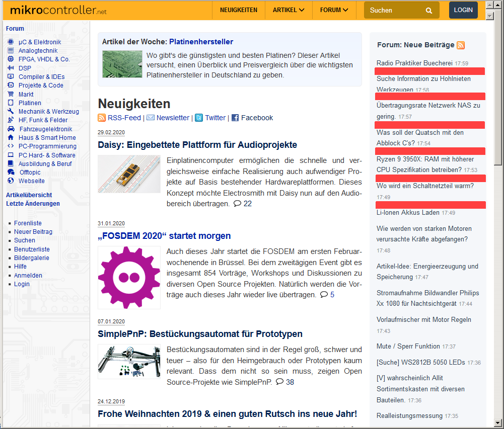The height and width of the screenshot is (429, 504).
Task: Open the Neuer Beitrag link
Action: 33,232
